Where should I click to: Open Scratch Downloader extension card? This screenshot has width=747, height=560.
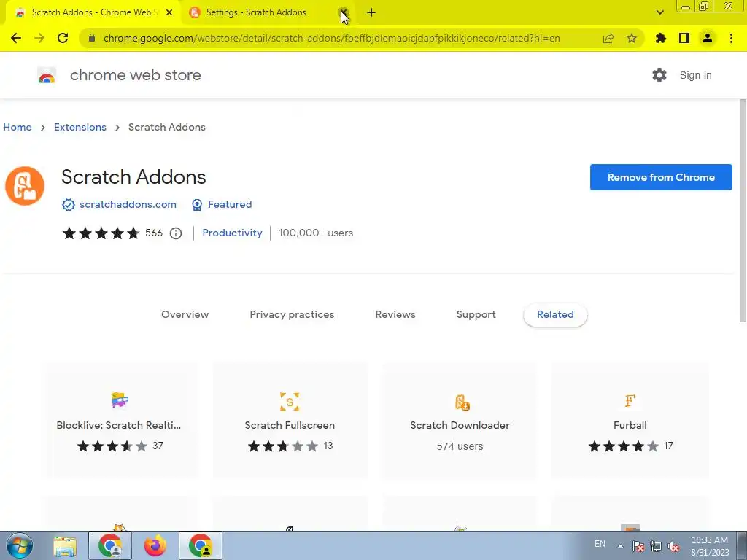460,421
